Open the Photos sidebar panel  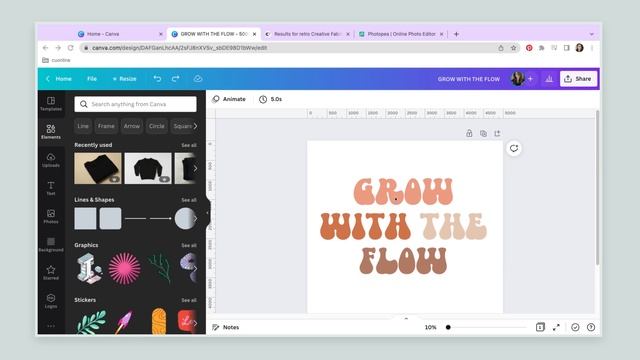(51, 216)
